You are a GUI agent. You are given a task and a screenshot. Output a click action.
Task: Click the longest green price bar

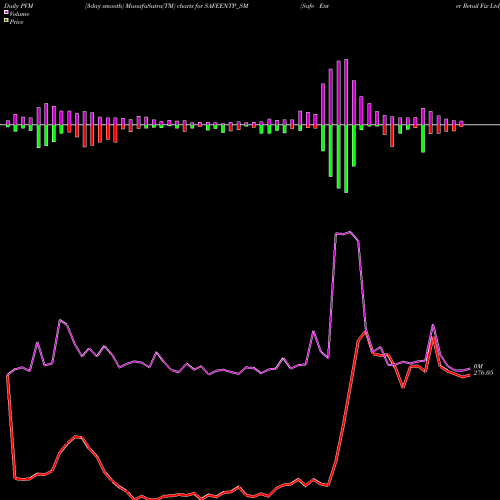point(346,159)
